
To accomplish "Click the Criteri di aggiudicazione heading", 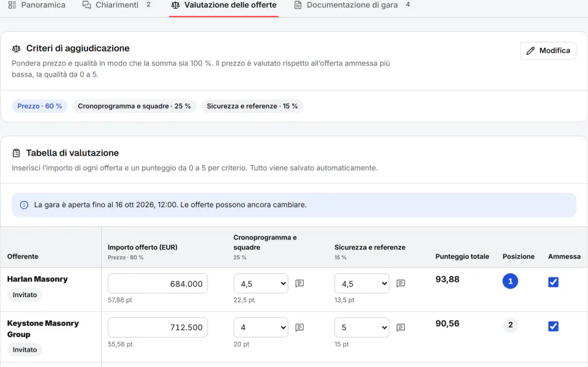I will [x=78, y=48].
